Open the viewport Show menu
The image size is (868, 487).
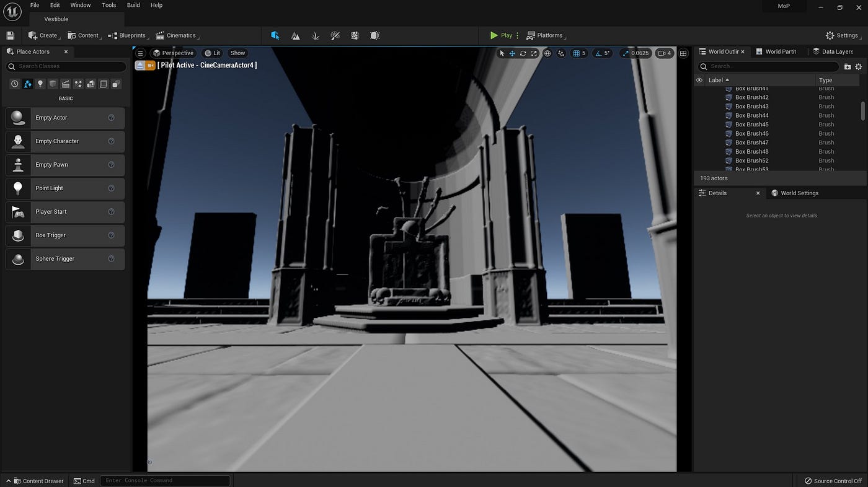click(238, 53)
